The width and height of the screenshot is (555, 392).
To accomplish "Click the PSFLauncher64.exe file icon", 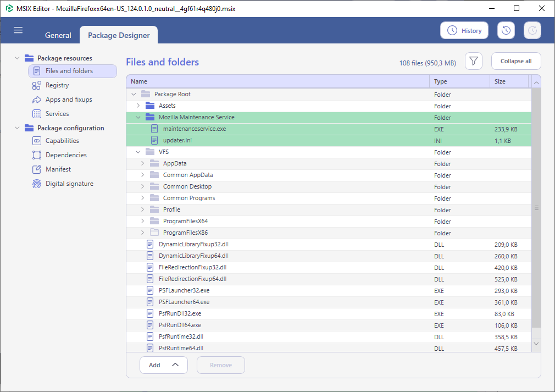I will (x=150, y=302).
